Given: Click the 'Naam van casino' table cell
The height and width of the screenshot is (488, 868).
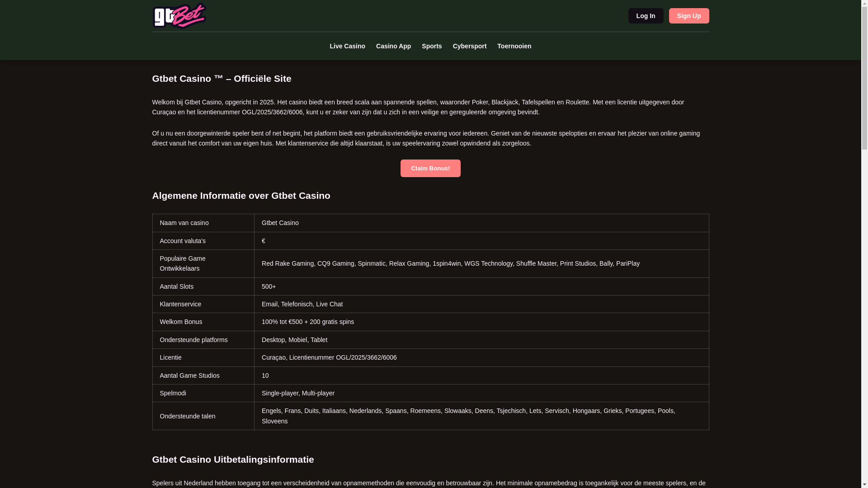Looking at the screenshot, I should (203, 223).
